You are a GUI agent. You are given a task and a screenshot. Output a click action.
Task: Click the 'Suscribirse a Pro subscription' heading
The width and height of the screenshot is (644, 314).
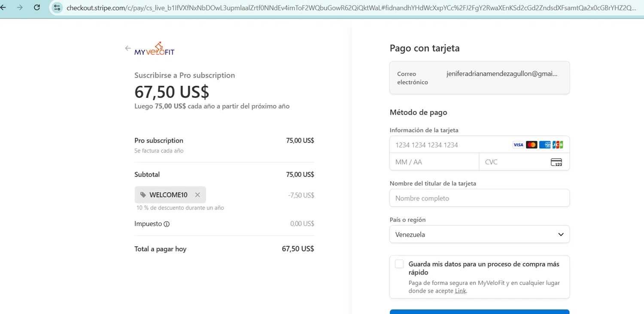coord(185,75)
